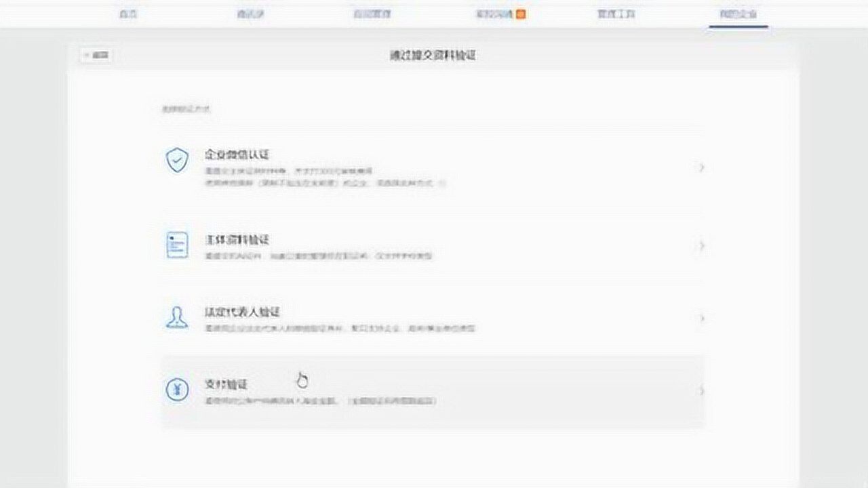Click the description text under 主体资料验证
868x488 pixels.
[319, 256]
